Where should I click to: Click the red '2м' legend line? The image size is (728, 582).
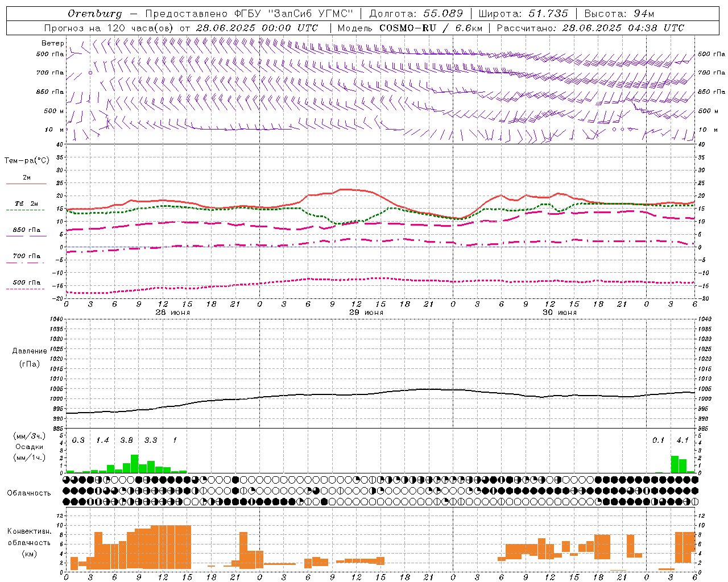click(26, 184)
